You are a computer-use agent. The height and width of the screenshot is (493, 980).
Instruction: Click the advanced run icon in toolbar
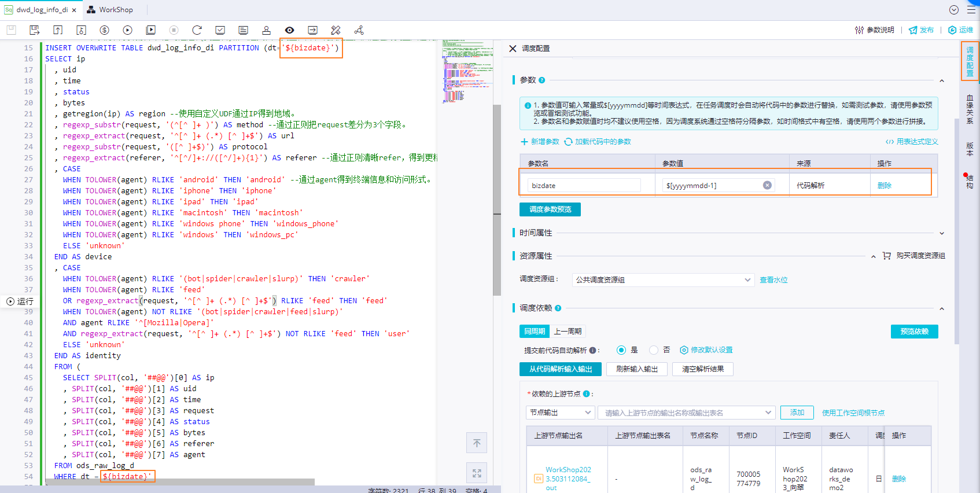coord(150,30)
